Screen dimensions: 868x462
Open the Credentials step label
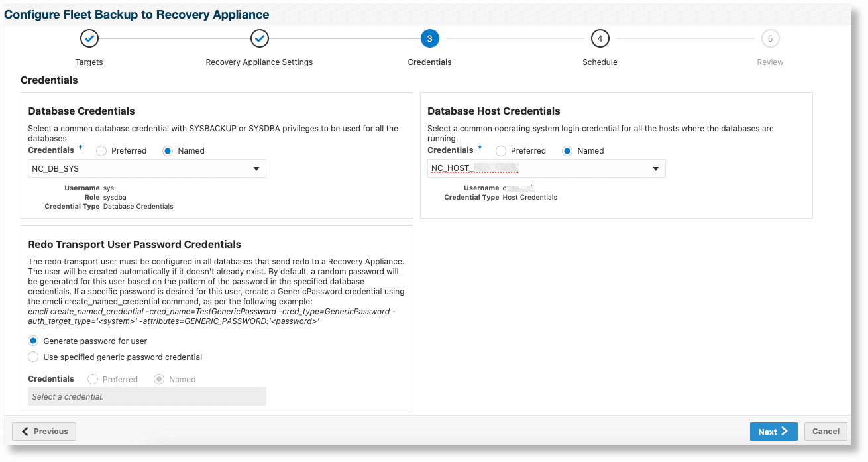(x=429, y=62)
